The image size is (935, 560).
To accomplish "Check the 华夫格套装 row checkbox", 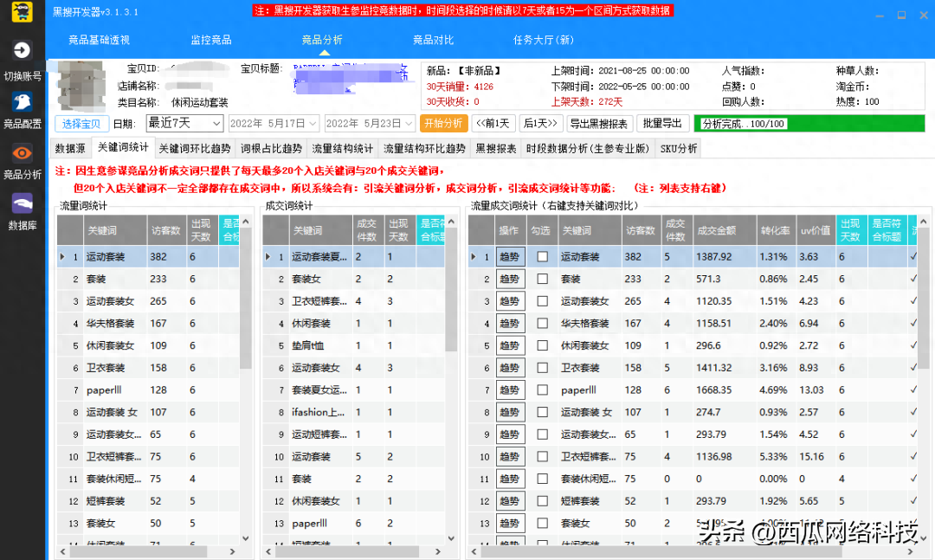I will click(x=542, y=324).
